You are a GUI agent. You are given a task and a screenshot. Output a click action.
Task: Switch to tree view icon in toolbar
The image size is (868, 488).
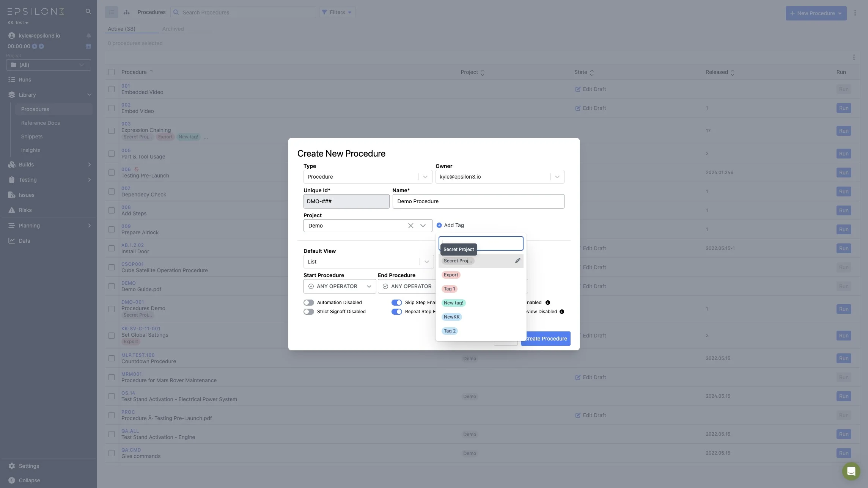[127, 12]
